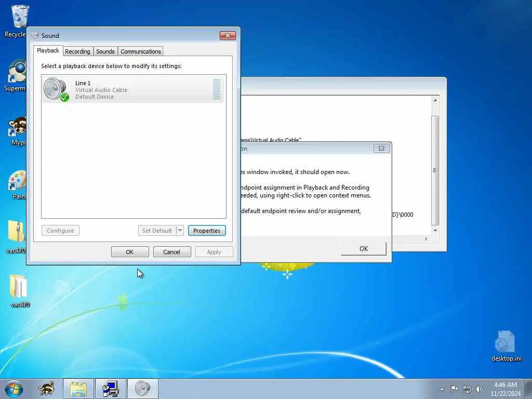This screenshot has width=532, height=399.
Task: Open the Mypal raccoon desktop shortcut
Action: click(x=17, y=131)
